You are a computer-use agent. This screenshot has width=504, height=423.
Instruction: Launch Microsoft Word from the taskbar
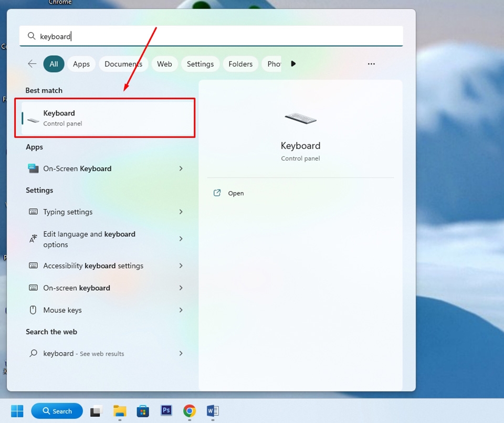click(x=213, y=411)
